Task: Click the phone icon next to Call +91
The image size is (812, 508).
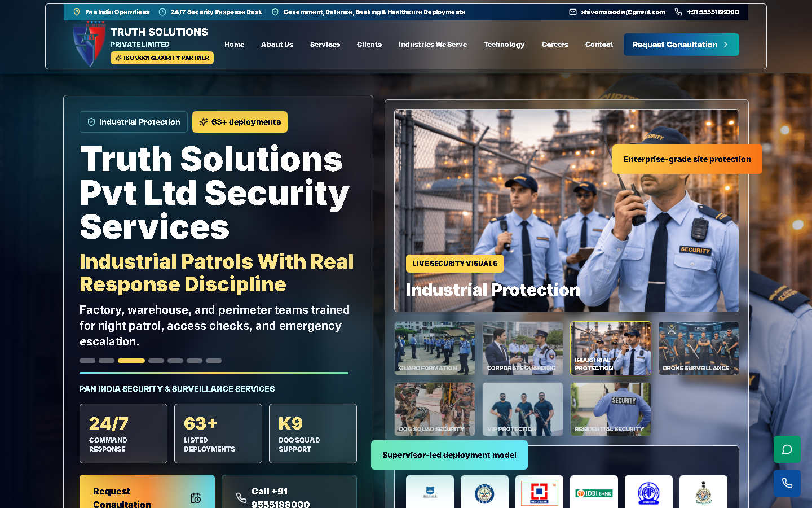Action: point(241,498)
